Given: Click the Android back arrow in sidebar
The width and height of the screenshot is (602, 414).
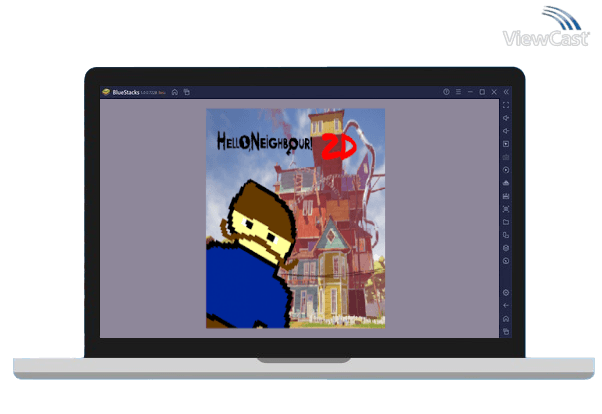Looking at the screenshot, I should pos(506,306).
